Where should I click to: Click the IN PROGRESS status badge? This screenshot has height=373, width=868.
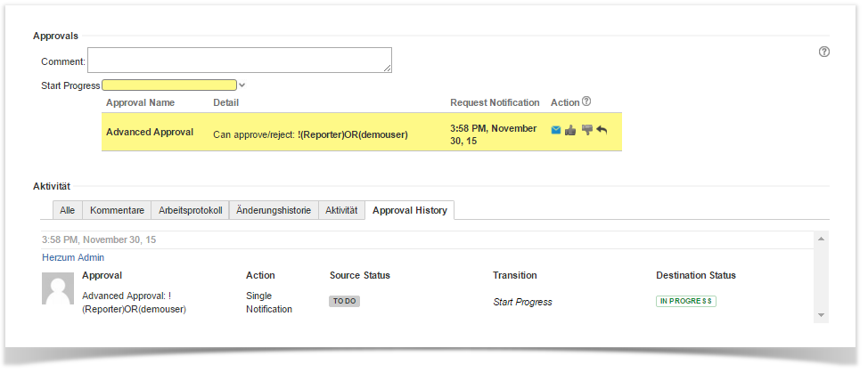click(x=686, y=301)
